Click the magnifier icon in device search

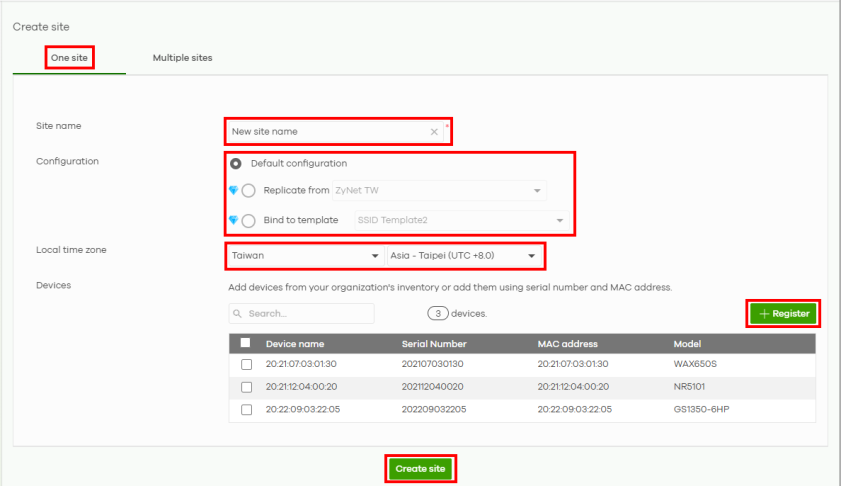click(237, 314)
